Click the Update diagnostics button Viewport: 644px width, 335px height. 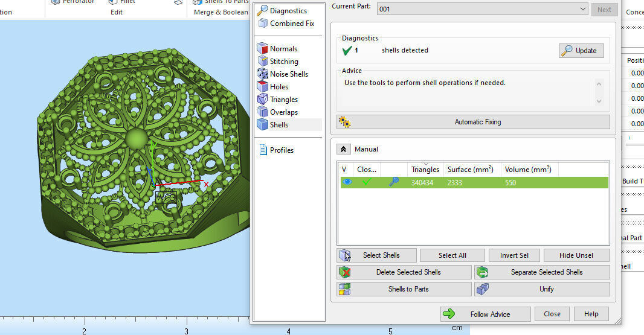(581, 51)
